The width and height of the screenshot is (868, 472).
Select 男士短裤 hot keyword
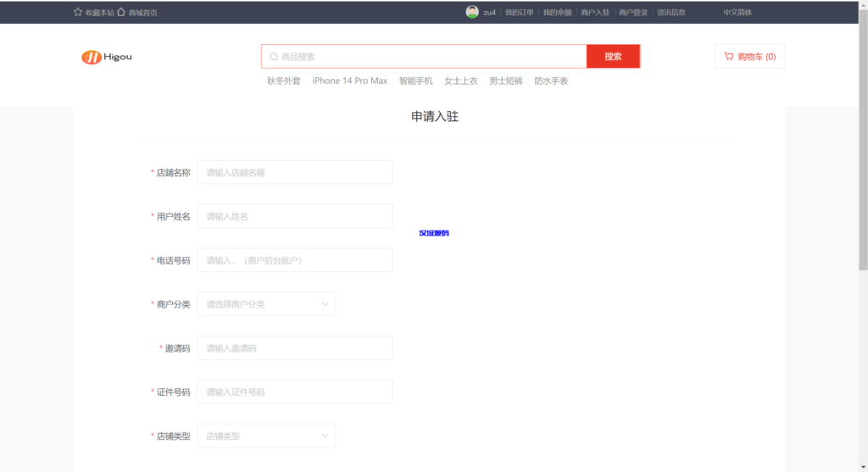(506, 81)
